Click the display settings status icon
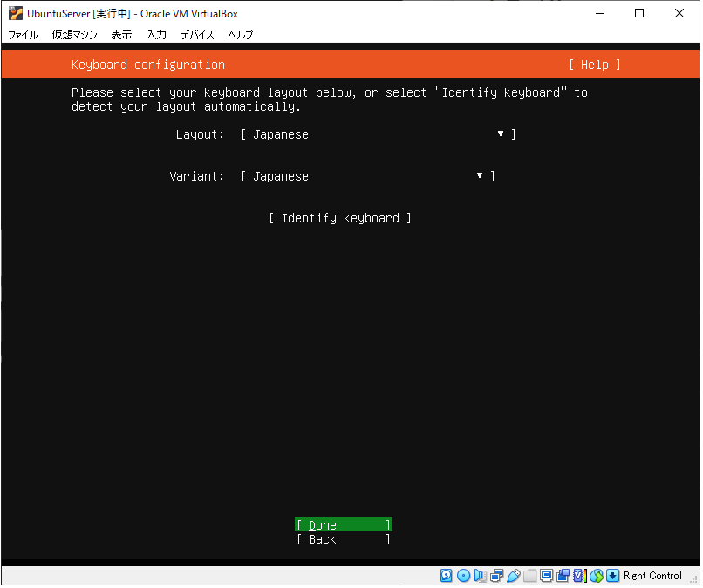 (546, 576)
